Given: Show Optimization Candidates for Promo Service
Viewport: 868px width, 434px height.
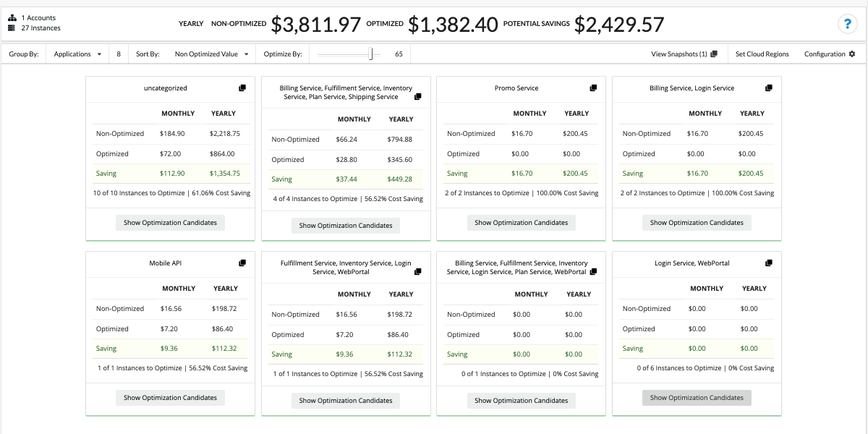Looking at the screenshot, I should click(x=521, y=223).
